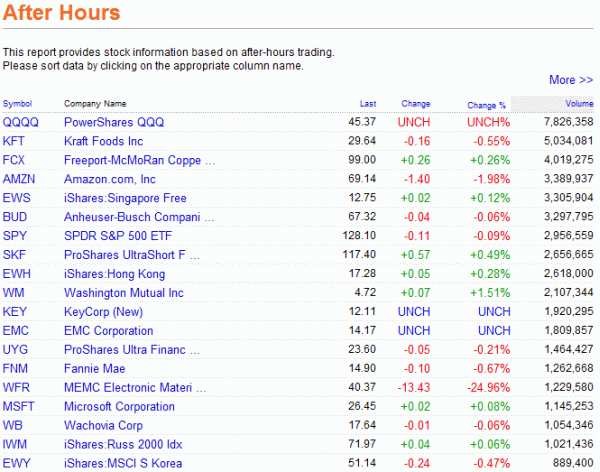Click BUD ticker symbol
The width and height of the screenshot is (600, 472).
15,217
